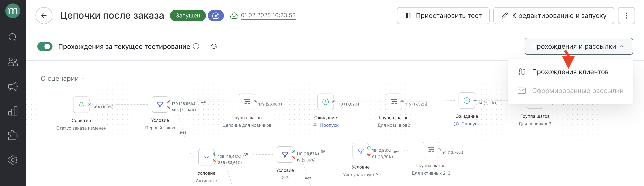This screenshot has height=186, width=644.
Task: Open campaigns megaphone section in sidebar
Action: [x=13, y=86]
